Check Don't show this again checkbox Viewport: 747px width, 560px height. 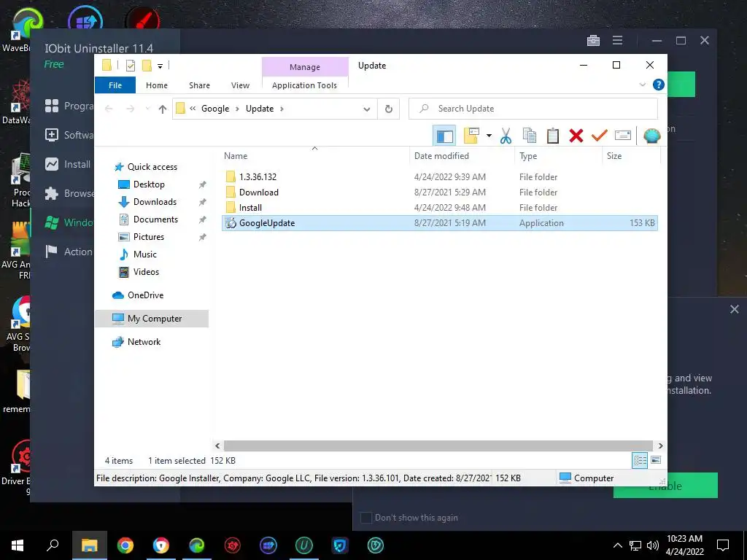pyautogui.click(x=366, y=518)
